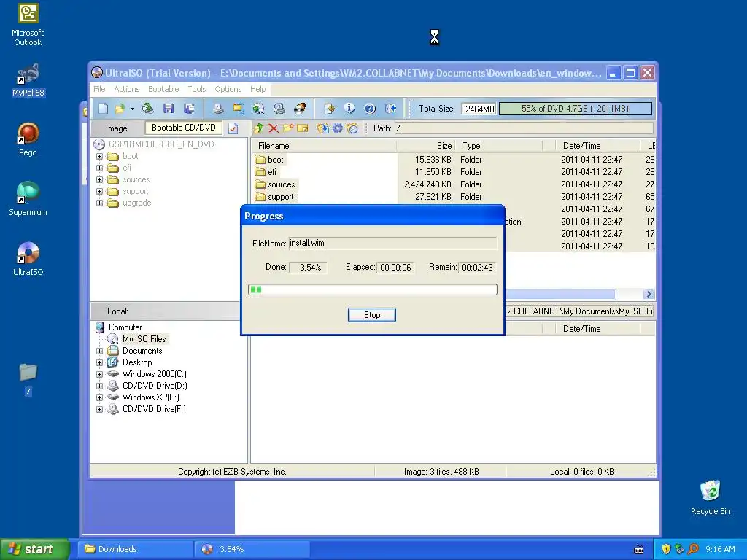Click the Total Size 2464MB field
747x560 pixels.
(x=479, y=109)
